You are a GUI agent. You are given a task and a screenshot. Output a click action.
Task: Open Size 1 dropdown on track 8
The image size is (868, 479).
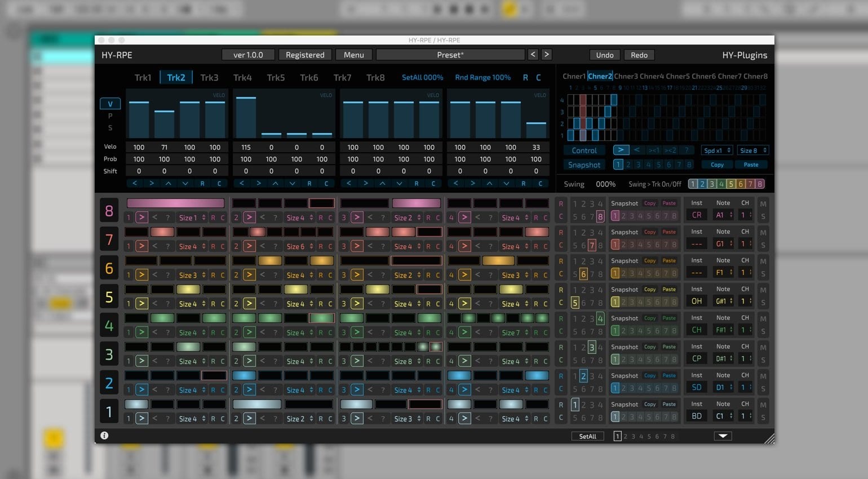pos(192,218)
